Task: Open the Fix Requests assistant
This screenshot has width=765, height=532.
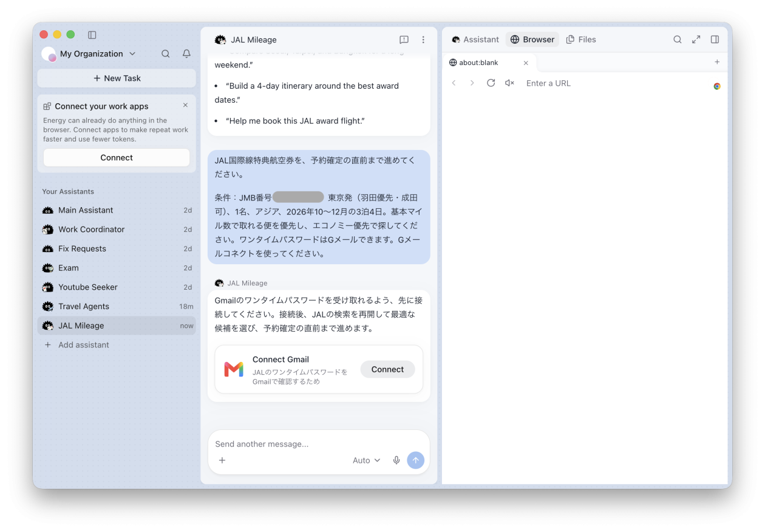Action: [117, 249]
